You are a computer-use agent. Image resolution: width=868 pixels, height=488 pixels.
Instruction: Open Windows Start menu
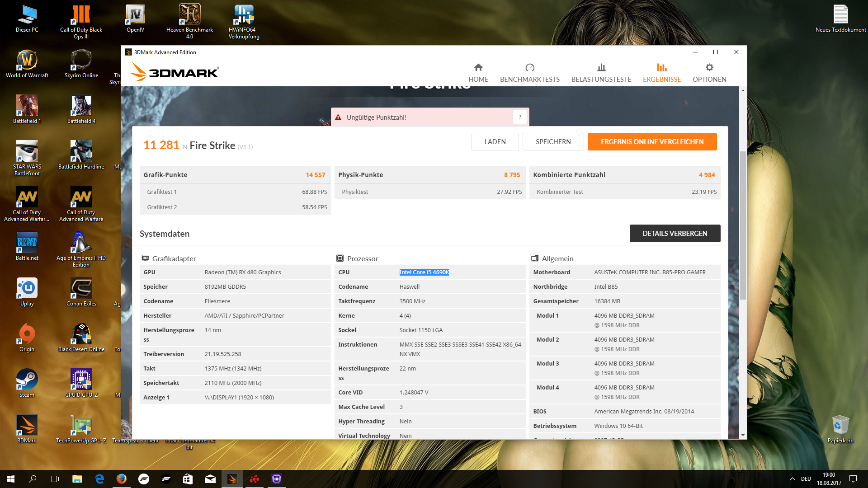click(x=11, y=479)
